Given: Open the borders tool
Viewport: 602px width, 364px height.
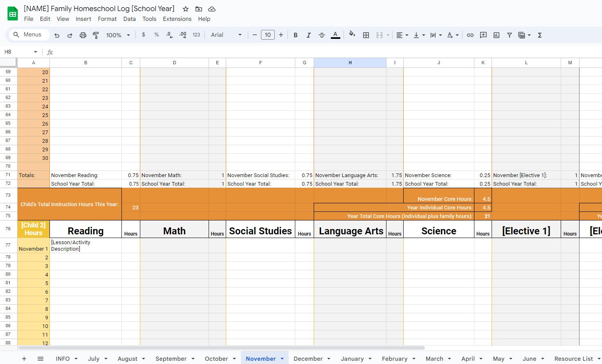Looking at the screenshot, I should point(366,35).
